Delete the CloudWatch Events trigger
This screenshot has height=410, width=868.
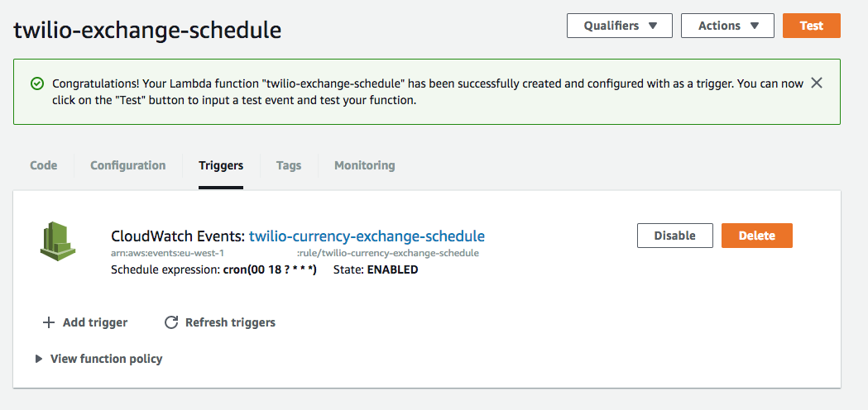tap(757, 236)
